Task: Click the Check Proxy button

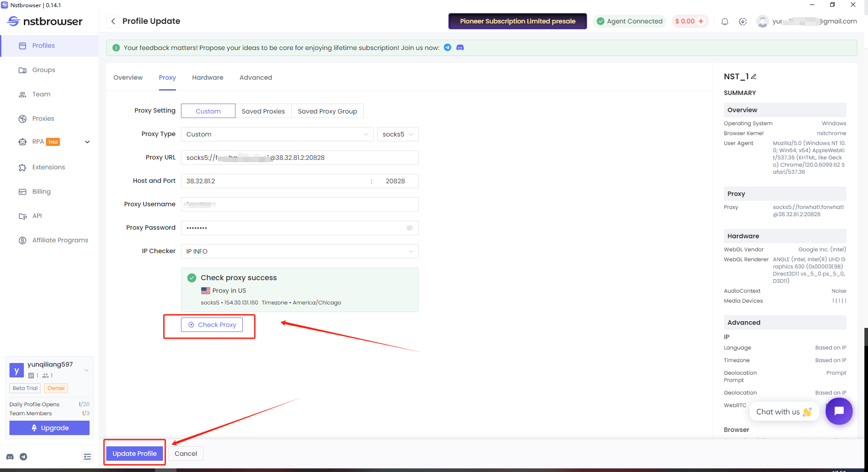Action: pyautogui.click(x=212, y=325)
